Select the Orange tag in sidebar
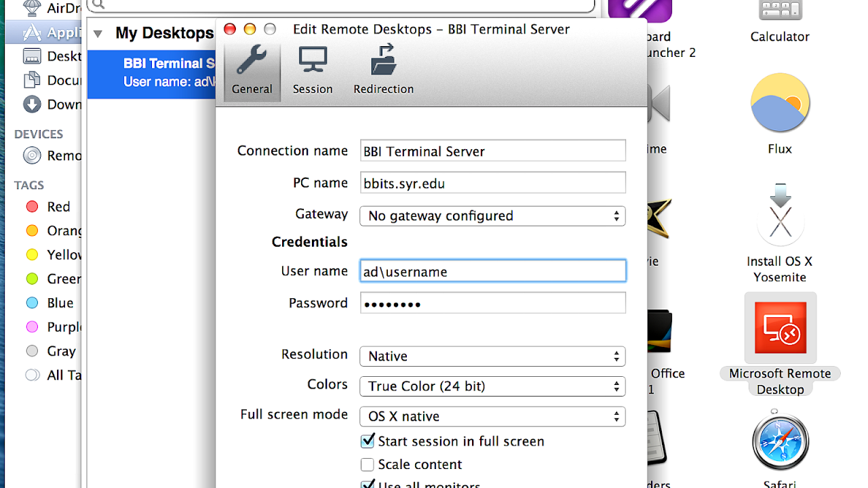Screen dimensions: 868x488 53,230
